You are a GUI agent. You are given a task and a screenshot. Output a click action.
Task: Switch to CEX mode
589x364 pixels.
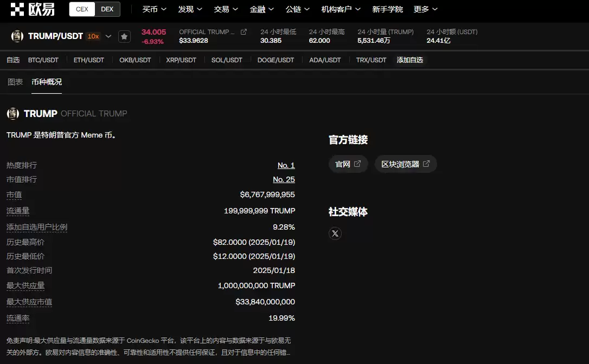(x=82, y=9)
